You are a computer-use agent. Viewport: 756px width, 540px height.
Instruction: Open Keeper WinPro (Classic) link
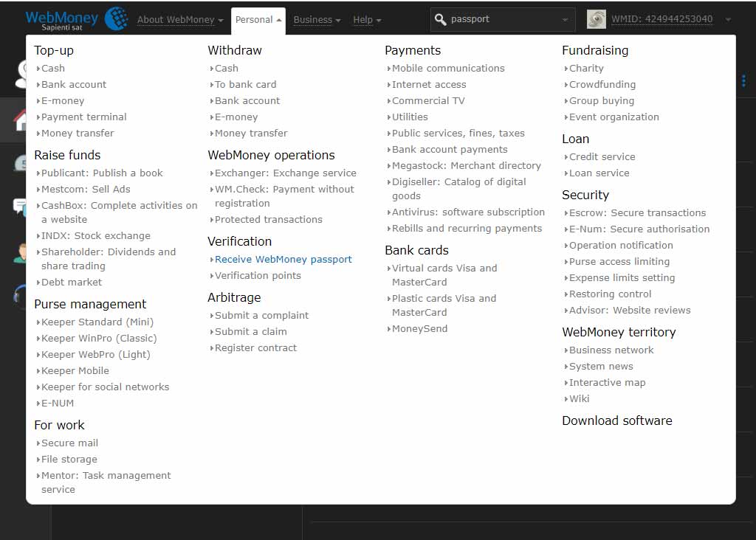(x=99, y=338)
